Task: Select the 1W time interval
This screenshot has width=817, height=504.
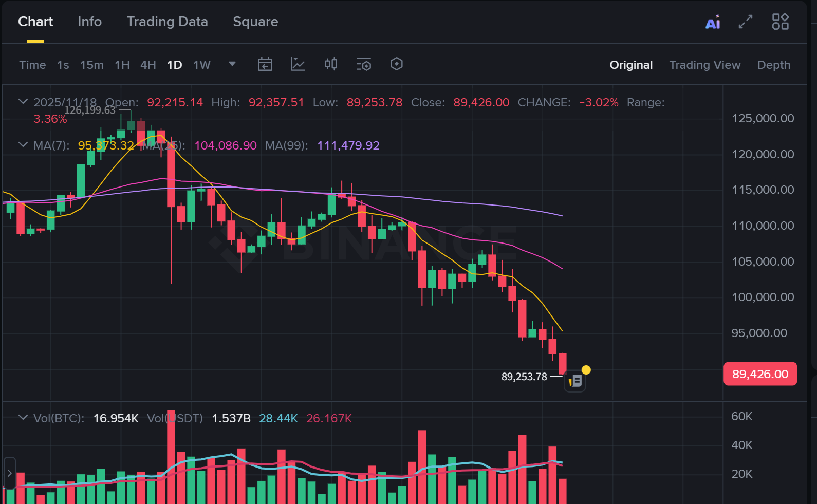Action: coord(202,65)
